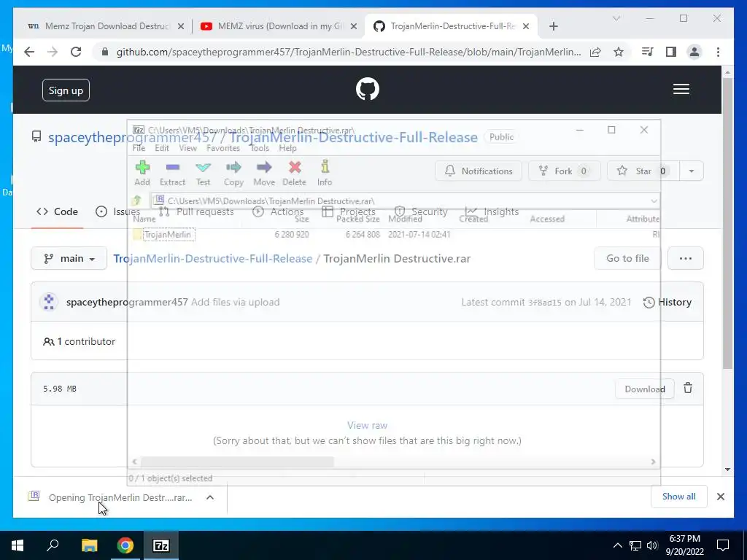Star the repository with the Star button

[x=643, y=171]
